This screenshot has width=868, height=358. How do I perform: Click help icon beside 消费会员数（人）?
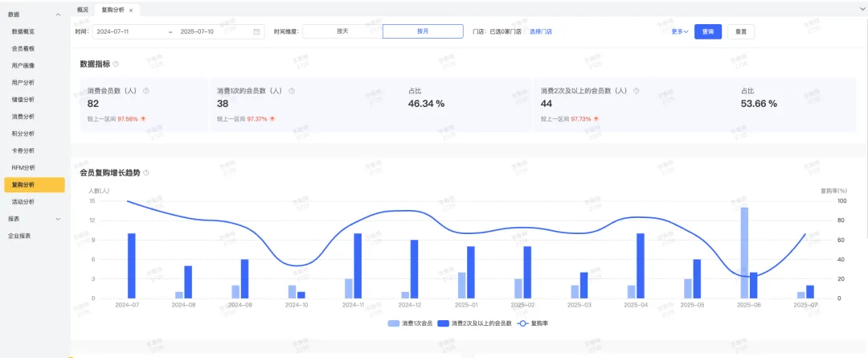145,91
